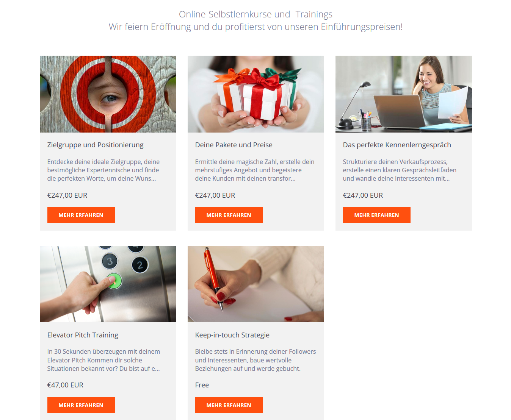Open the woman with laptop image

pos(404,94)
